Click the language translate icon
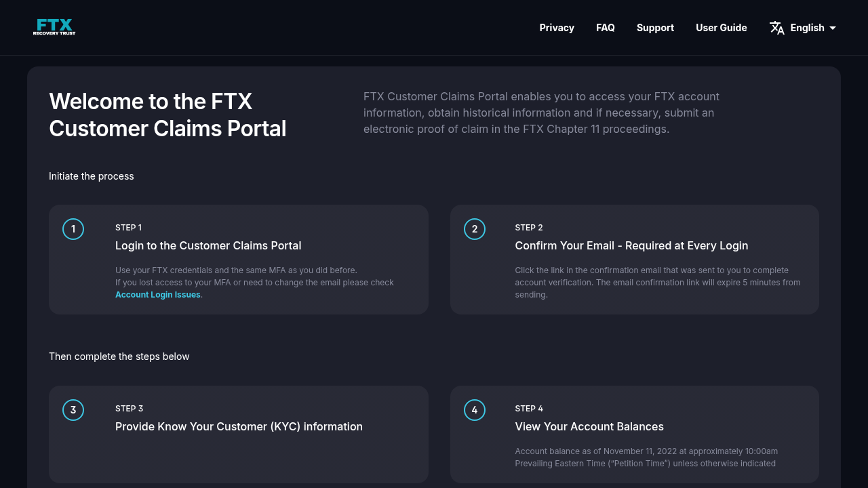This screenshot has height=488, width=868. pos(777,28)
